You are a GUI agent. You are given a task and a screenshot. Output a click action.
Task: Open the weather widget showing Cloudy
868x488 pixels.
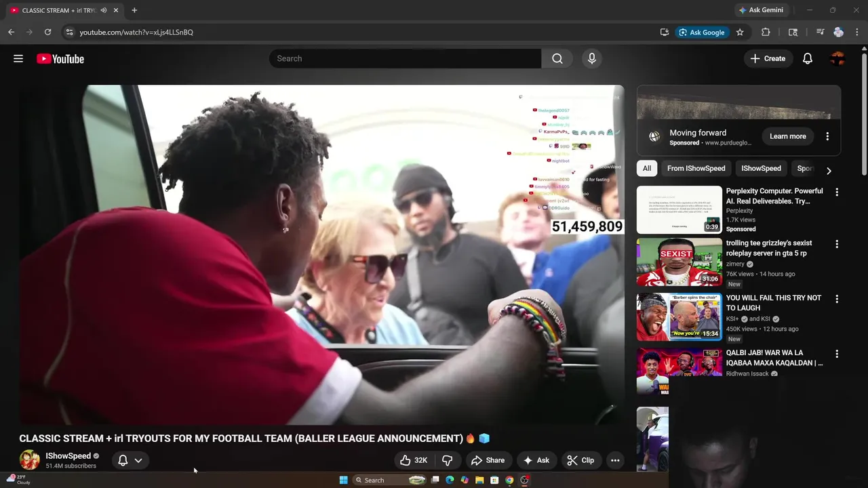pyautogui.click(x=19, y=479)
